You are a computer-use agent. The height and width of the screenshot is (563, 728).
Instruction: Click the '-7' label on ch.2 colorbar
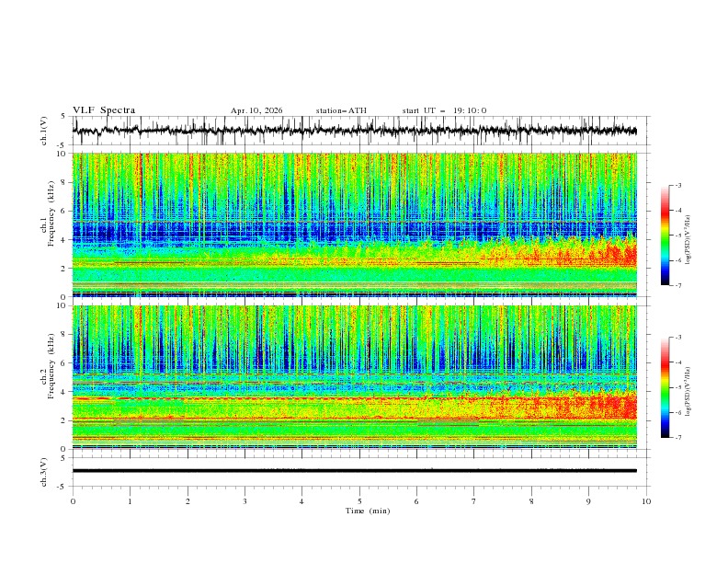coord(677,437)
